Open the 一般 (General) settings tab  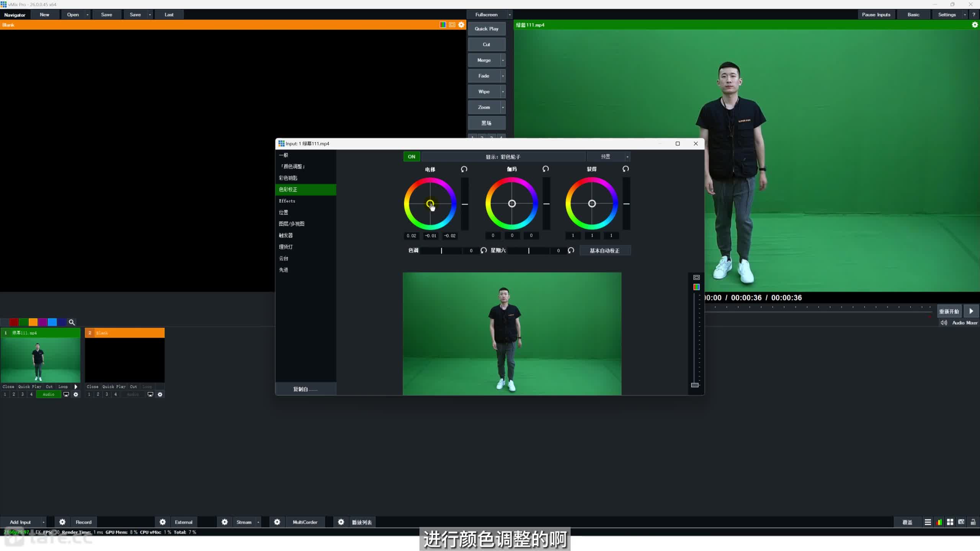305,155
